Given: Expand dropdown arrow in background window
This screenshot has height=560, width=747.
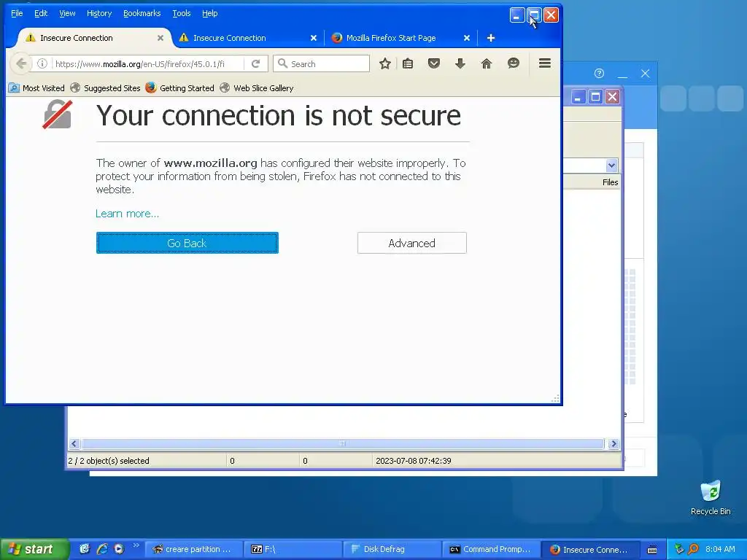Looking at the screenshot, I should point(612,166).
